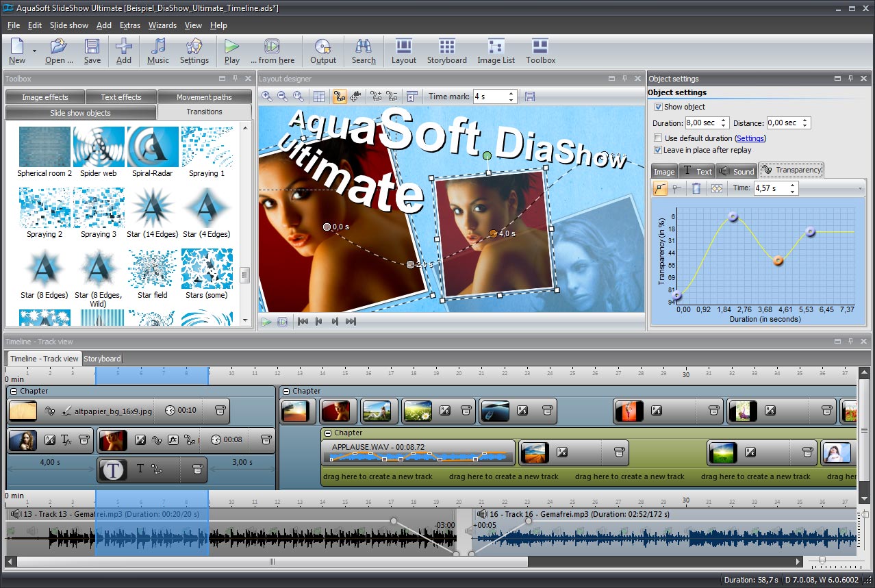Click the save icon beside Time mark
The width and height of the screenshot is (875, 588).
click(529, 97)
